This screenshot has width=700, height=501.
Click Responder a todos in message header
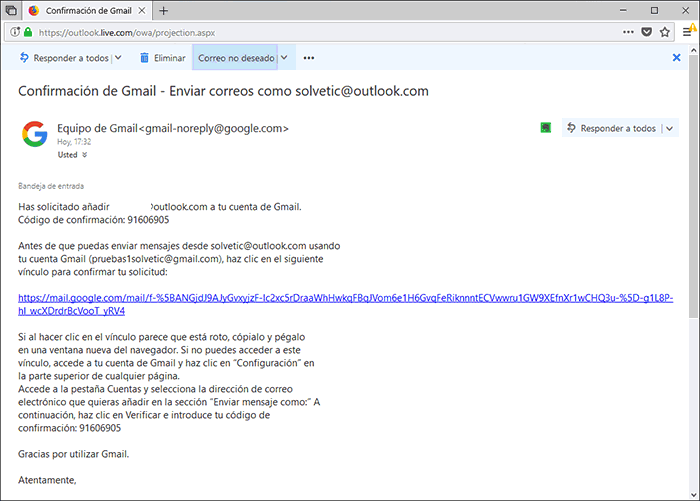pyautogui.click(x=611, y=129)
